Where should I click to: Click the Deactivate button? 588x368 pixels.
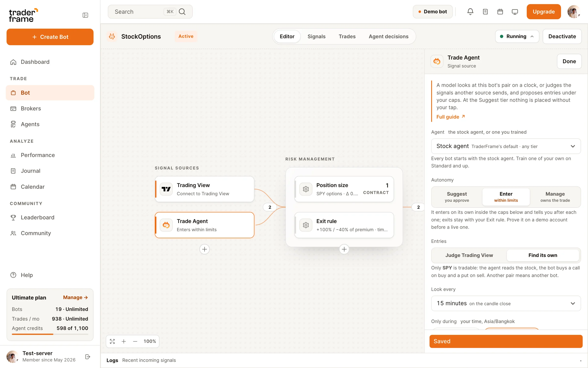562,36
